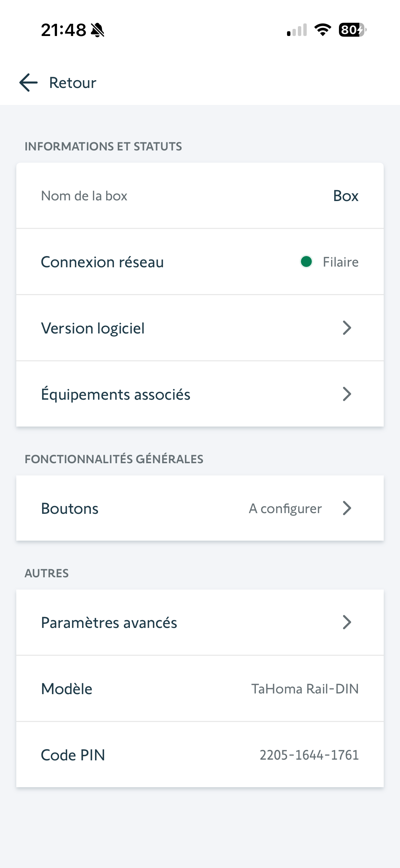Image resolution: width=400 pixels, height=868 pixels.
Task: Tap the cellular signal strength icon
Action: (297, 30)
